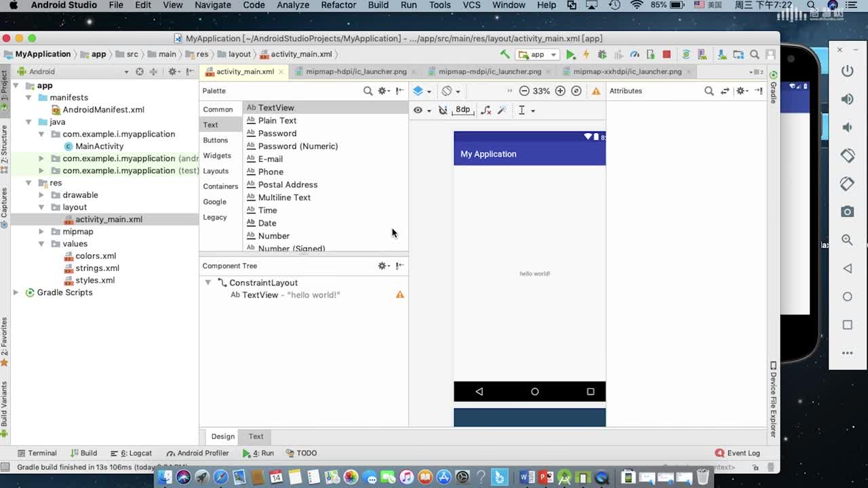Run the app with the green play button

coord(570,54)
